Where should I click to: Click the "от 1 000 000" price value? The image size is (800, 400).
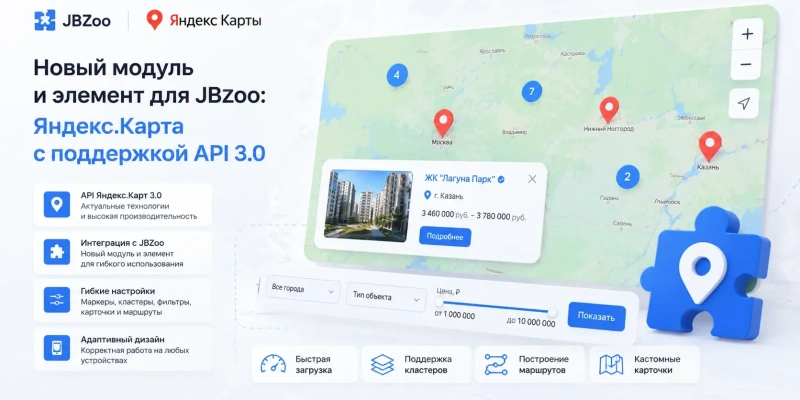click(454, 315)
